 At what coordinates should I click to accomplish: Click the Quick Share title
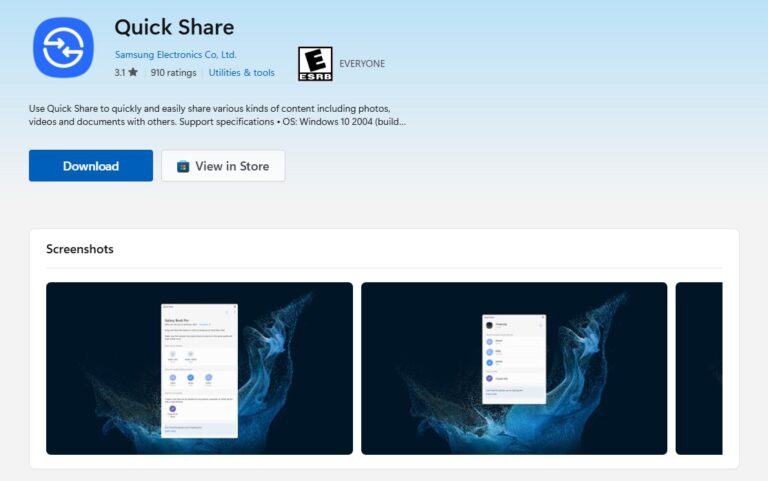[x=174, y=27]
